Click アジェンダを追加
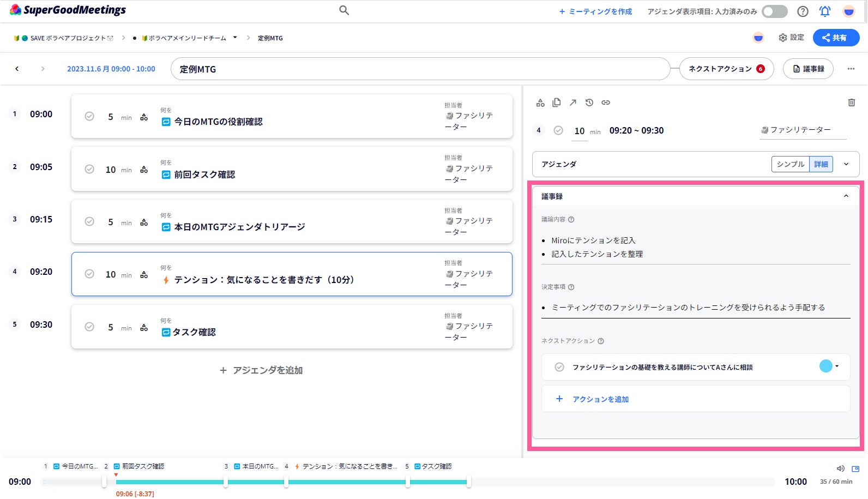This screenshot has width=868, height=499. point(261,370)
